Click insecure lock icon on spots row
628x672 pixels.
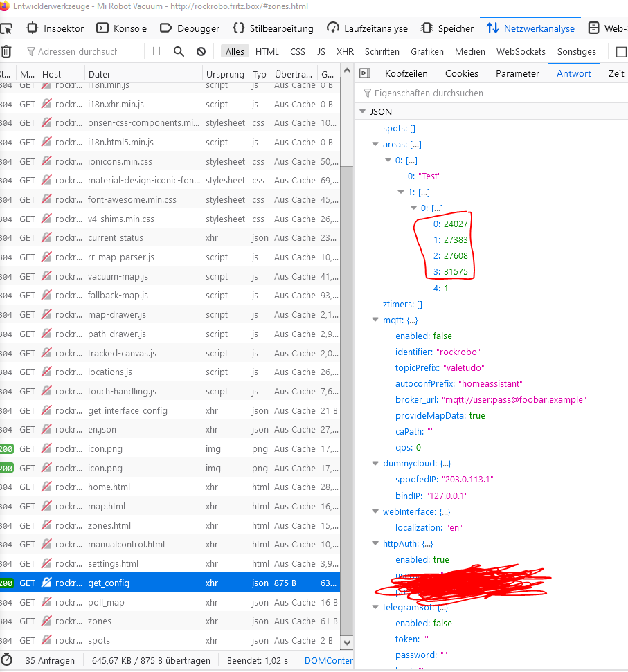click(46, 640)
